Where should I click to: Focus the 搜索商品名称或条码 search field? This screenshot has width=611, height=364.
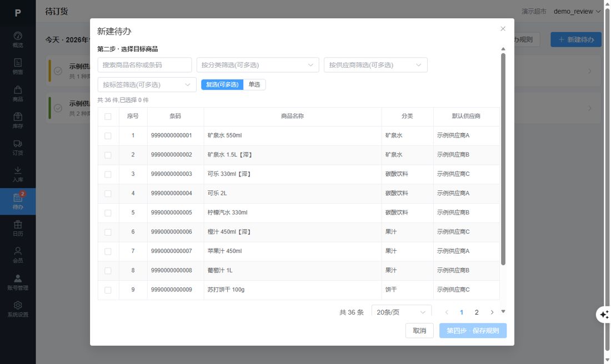point(144,65)
